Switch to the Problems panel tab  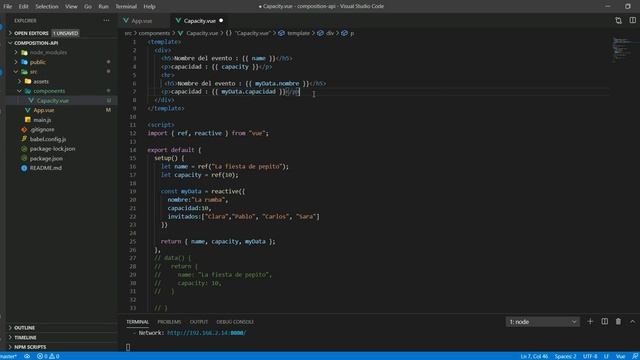[x=169, y=322]
